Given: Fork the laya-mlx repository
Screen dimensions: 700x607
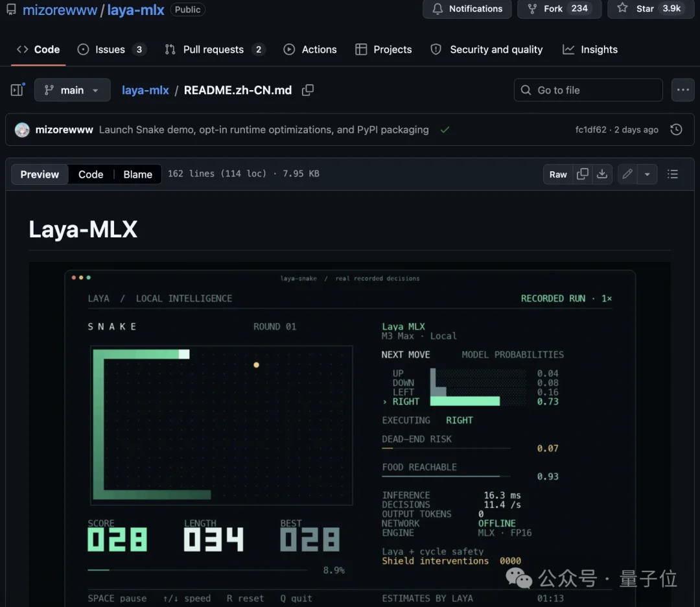Looking at the screenshot, I should tap(559, 9).
